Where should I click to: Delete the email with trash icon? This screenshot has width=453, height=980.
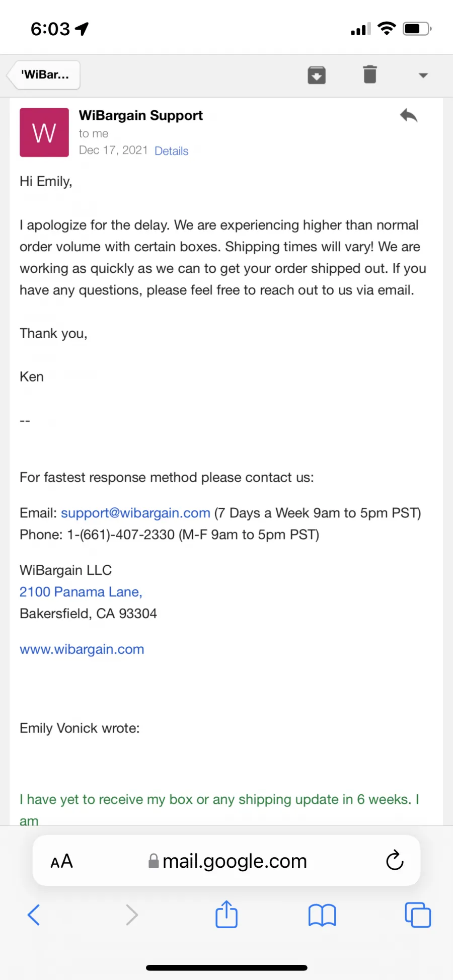tap(370, 74)
